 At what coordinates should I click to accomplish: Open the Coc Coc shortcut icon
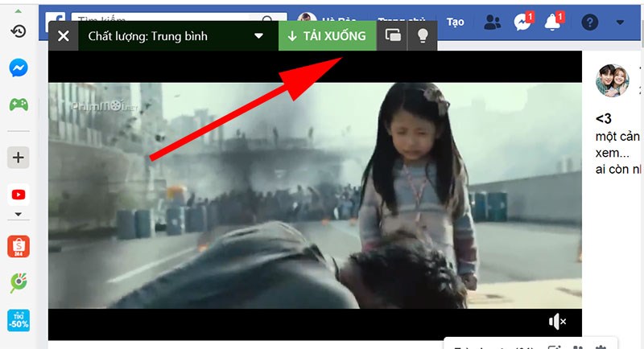point(19,283)
